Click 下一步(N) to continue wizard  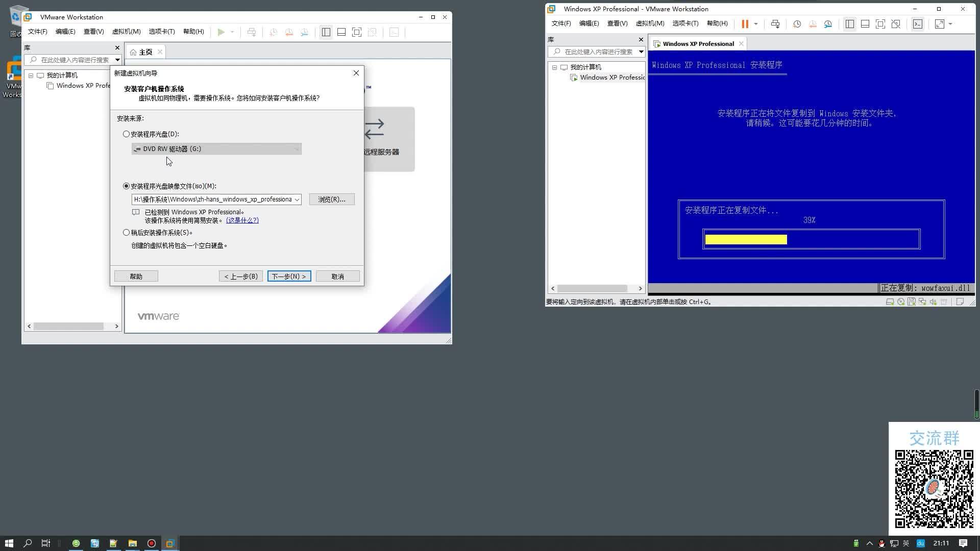tap(289, 277)
